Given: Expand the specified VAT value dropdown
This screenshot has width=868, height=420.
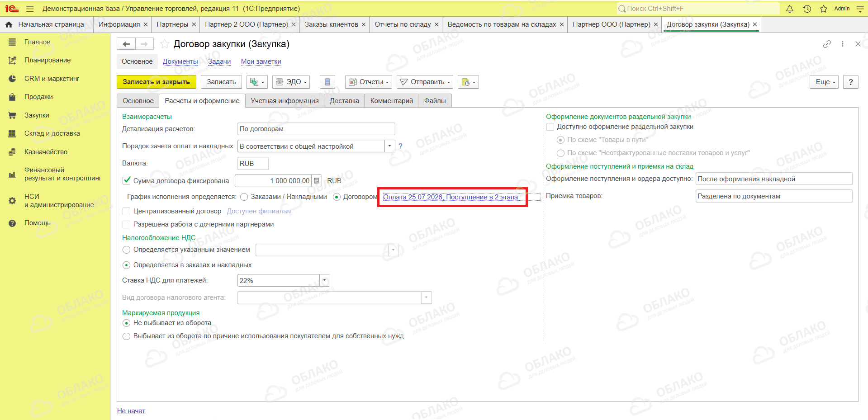Looking at the screenshot, I should pos(394,250).
